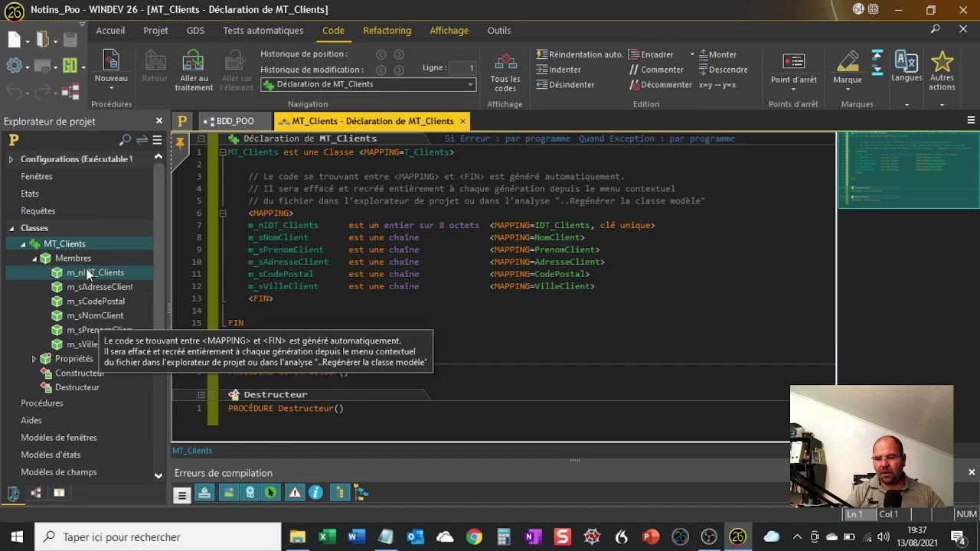Click the Windows search box in taskbar
The height and width of the screenshot is (551, 980).
click(x=158, y=537)
